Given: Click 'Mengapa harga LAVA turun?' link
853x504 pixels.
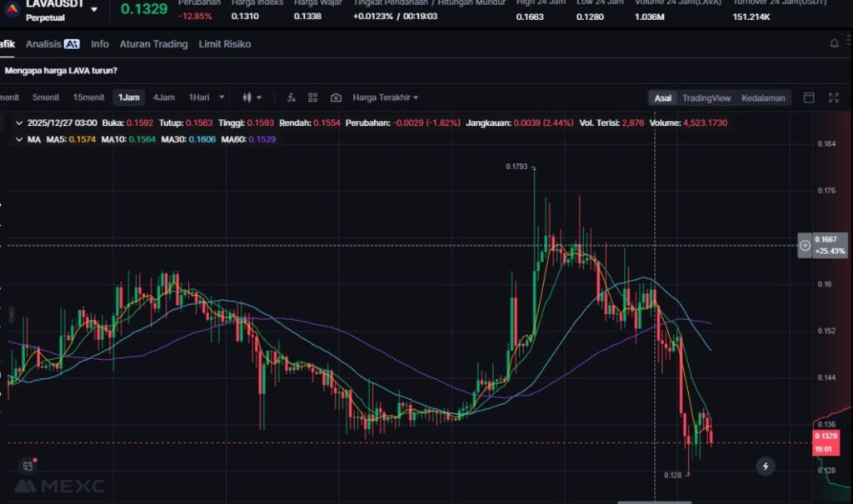Looking at the screenshot, I should 61,71.
